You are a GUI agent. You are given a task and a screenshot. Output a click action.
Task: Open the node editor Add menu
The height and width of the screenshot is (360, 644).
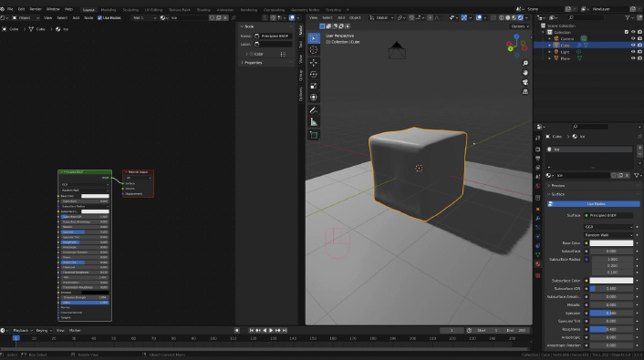pyautogui.click(x=76, y=17)
